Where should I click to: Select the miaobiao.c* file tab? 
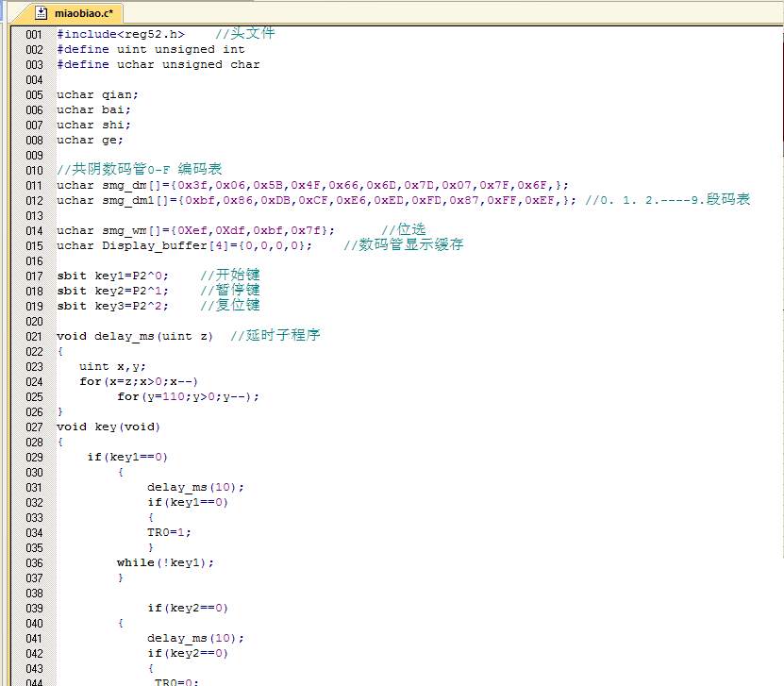click(x=70, y=13)
